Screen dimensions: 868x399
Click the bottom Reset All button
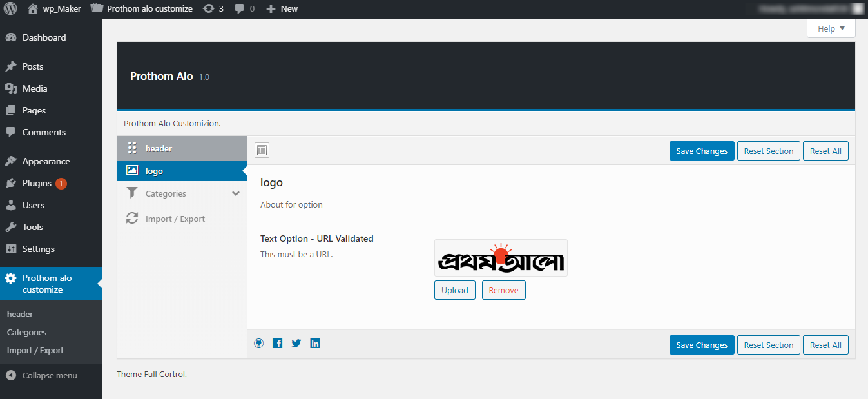pos(825,345)
